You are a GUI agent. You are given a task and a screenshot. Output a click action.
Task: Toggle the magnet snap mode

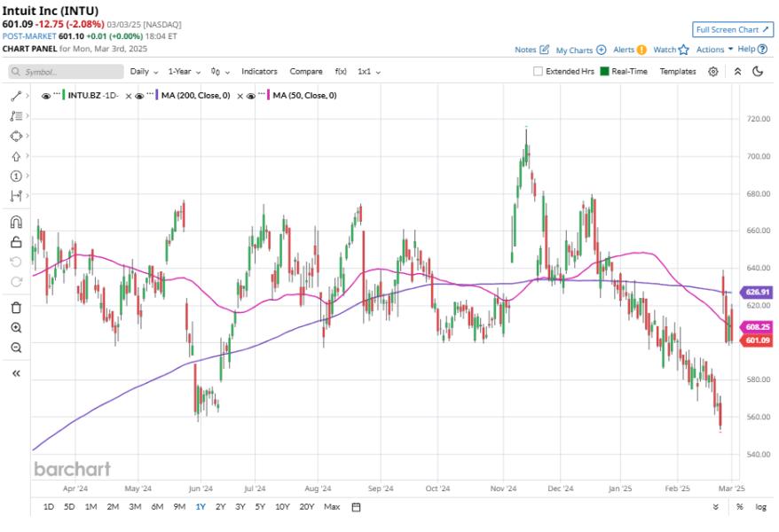pos(16,222)
